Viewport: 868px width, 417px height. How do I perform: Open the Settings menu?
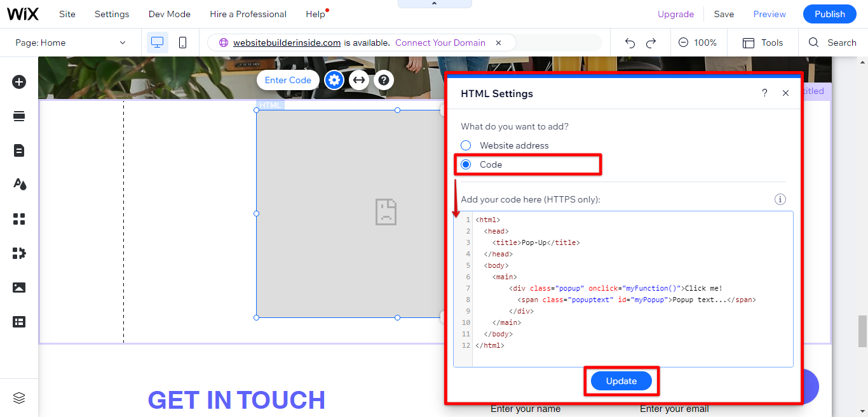click(x=111, y=13)
